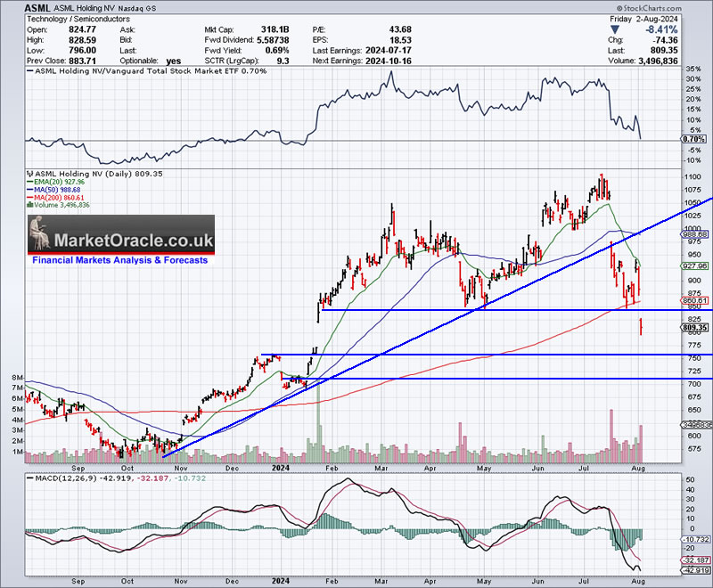This screenshot has width=713, height=588.
Task: Click the ASML Holding NV (Daily) 809.35 legend
Action: (95, 174)
